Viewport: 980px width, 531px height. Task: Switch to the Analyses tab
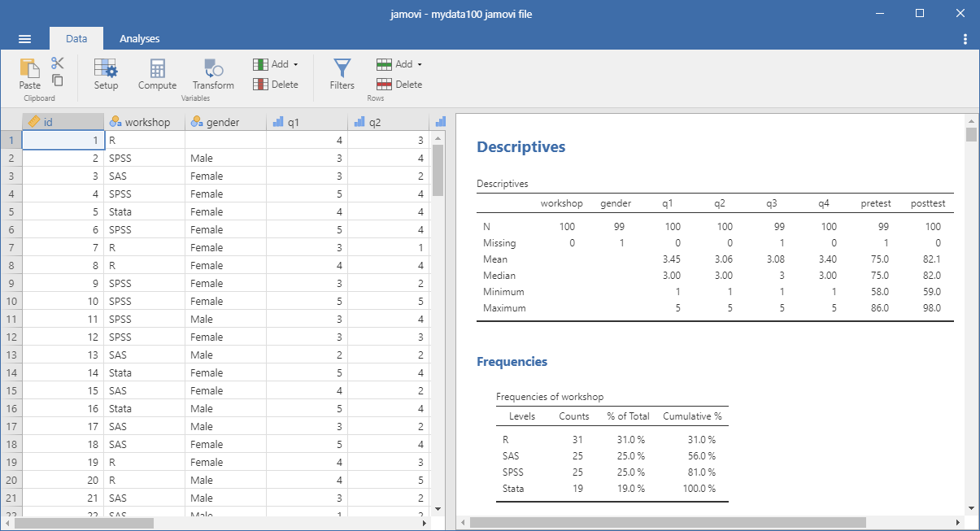tap(139, 39)
